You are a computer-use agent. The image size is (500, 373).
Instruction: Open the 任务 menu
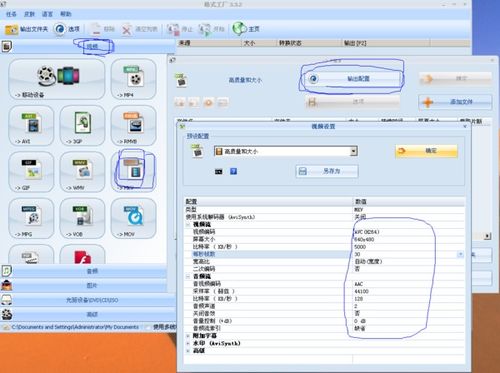pyautogui.click(x=11, y=14)
